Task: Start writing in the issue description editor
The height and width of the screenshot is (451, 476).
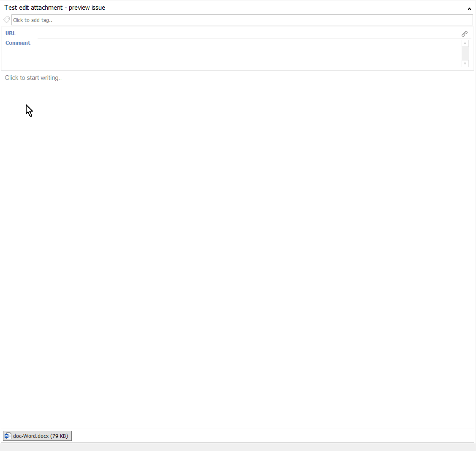Action: coord(169,78)
